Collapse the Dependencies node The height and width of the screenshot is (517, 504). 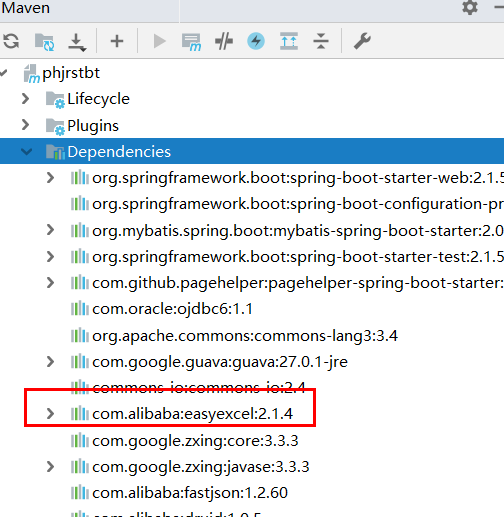click(26, 152)
